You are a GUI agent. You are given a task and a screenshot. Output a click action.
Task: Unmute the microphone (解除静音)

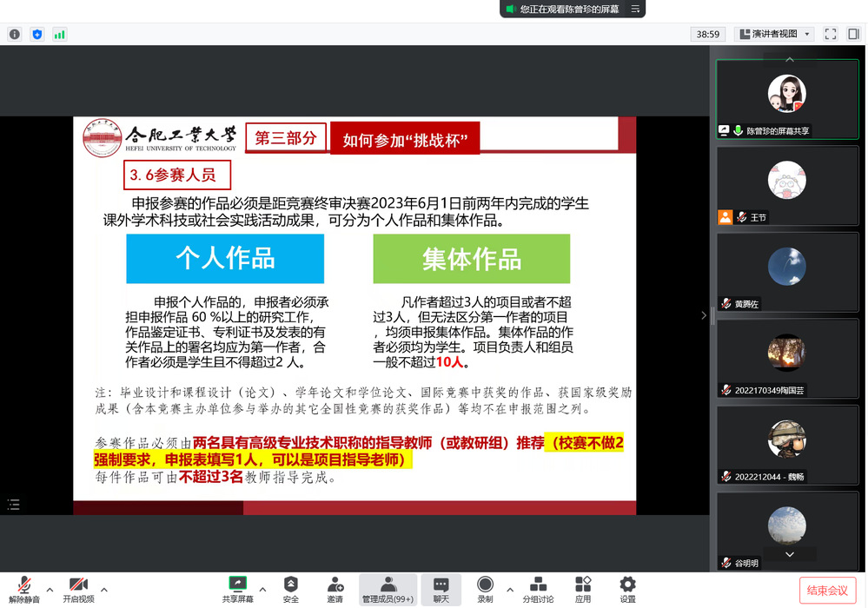[x=24, y=589]
